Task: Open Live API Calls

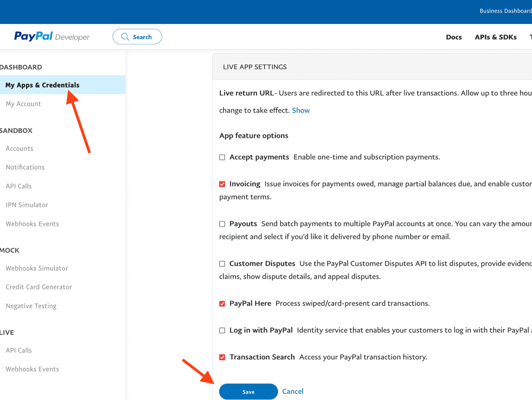Action: (x=19, y=350)
